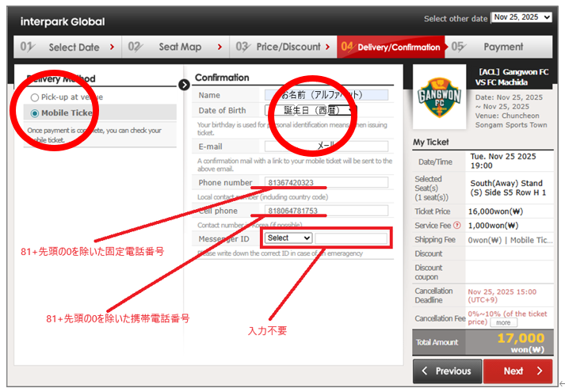
Task: Click the Cell phone number field
Action: coord(326,211)
